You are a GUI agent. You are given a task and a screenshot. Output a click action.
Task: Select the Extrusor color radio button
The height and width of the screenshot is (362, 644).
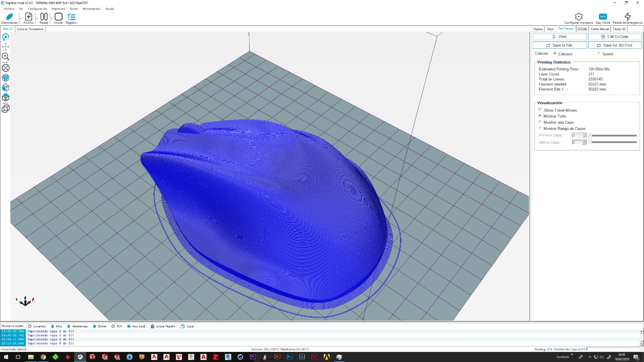coord(555,53)
